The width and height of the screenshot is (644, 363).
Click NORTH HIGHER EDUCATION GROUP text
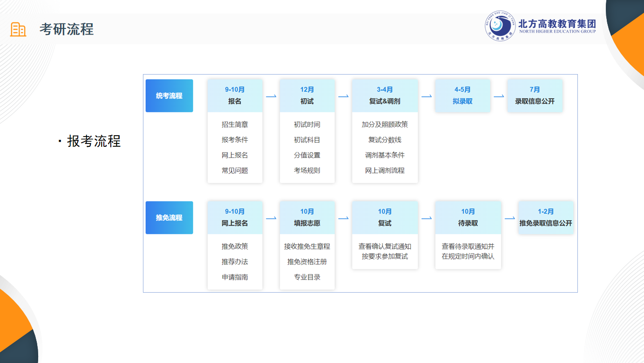[557, 32]
